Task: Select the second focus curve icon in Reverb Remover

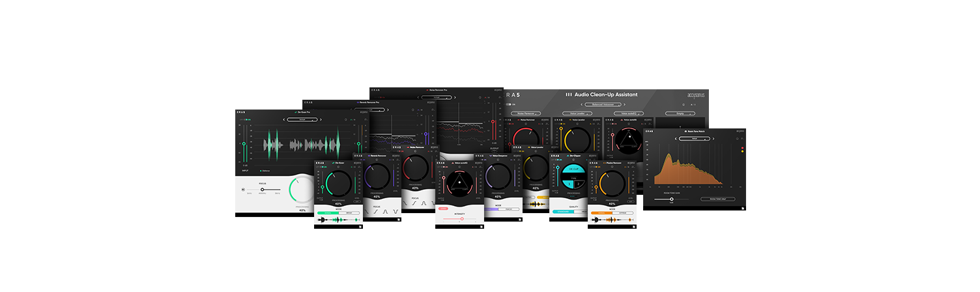Action: [x=375, y=211]
